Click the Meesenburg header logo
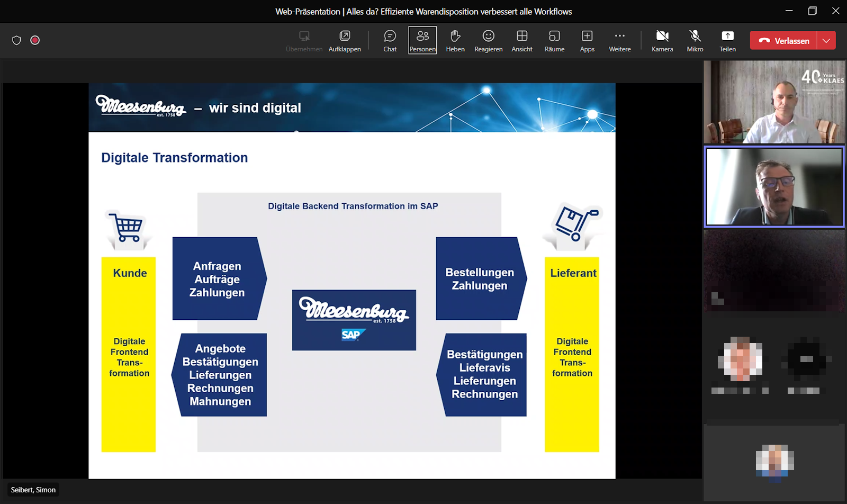847x504 pixels. point(141,106)
